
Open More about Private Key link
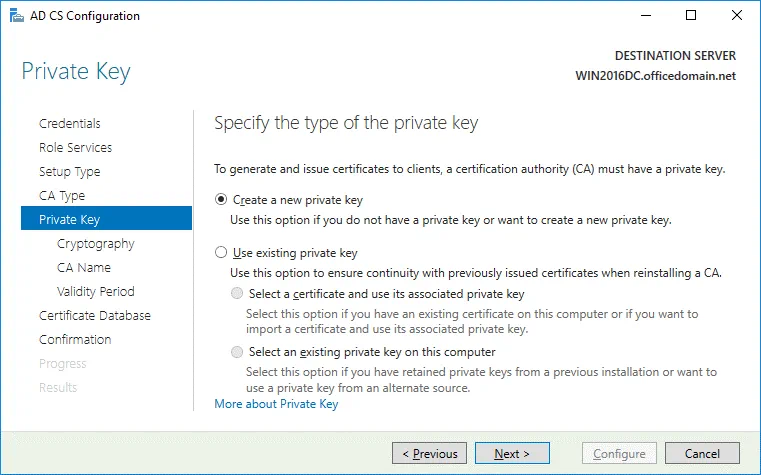[276, 404]
